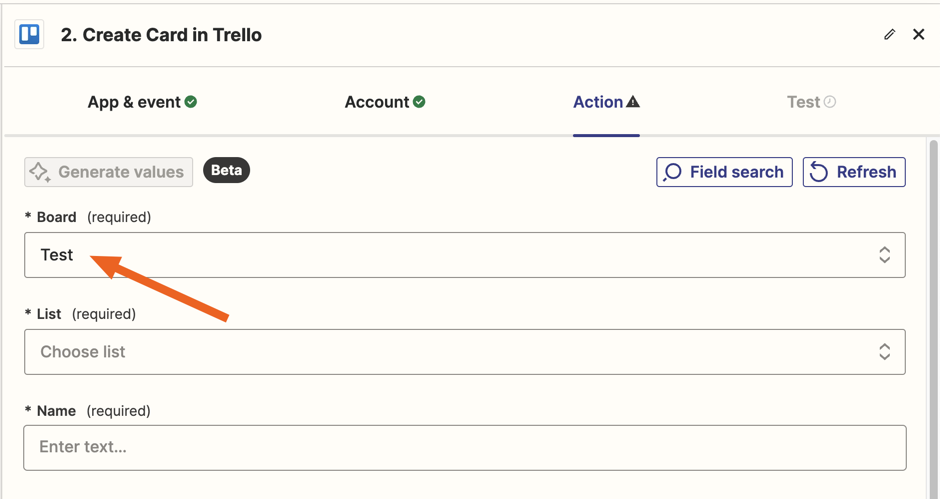Rename step using the pencil icon
This screenshot has width=940, height=499.
point(890,34)
